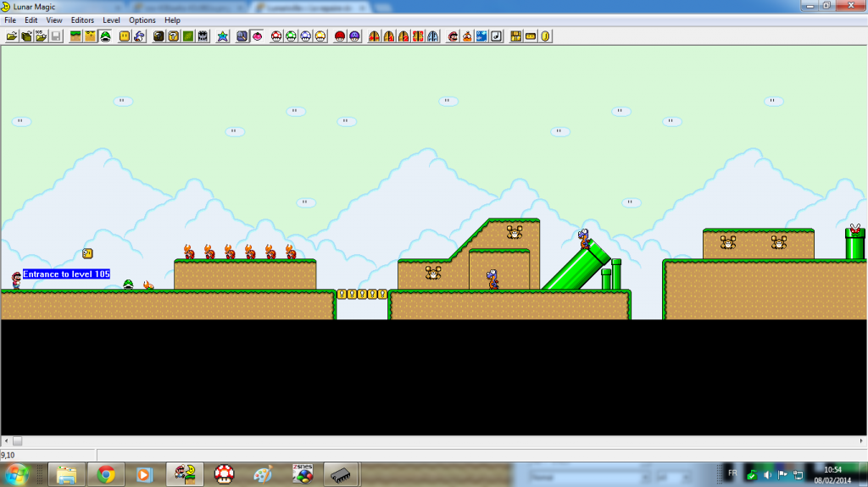
Task: Click the volume speaker tray icon
Action: click(767, 475)
